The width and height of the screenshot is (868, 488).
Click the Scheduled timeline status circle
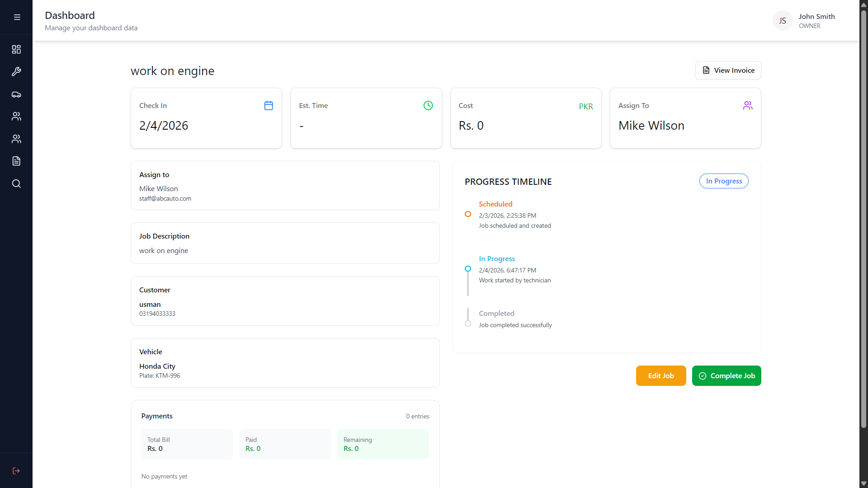[x=468, y=214]
